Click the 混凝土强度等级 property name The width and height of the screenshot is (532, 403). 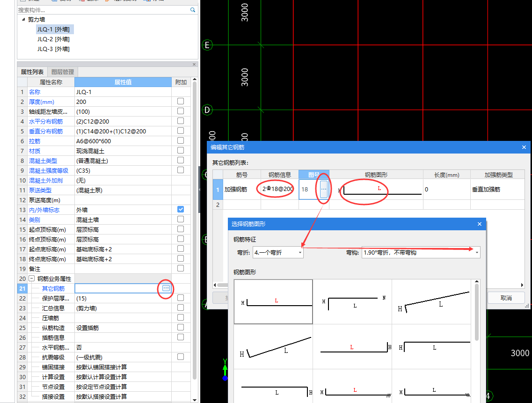tap(49, 171)
